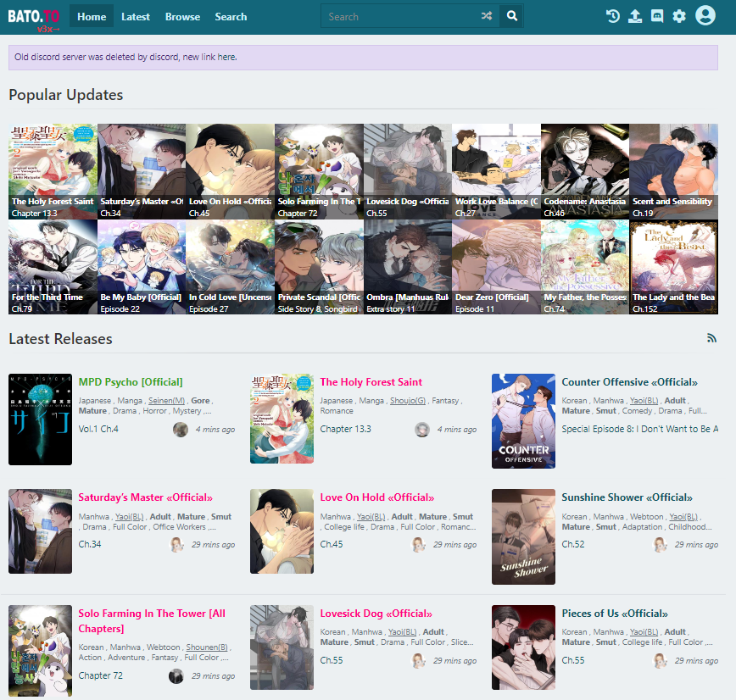Open Love On Hold popular updates thumbnail

pyautogui.click(x=230, y=171)
